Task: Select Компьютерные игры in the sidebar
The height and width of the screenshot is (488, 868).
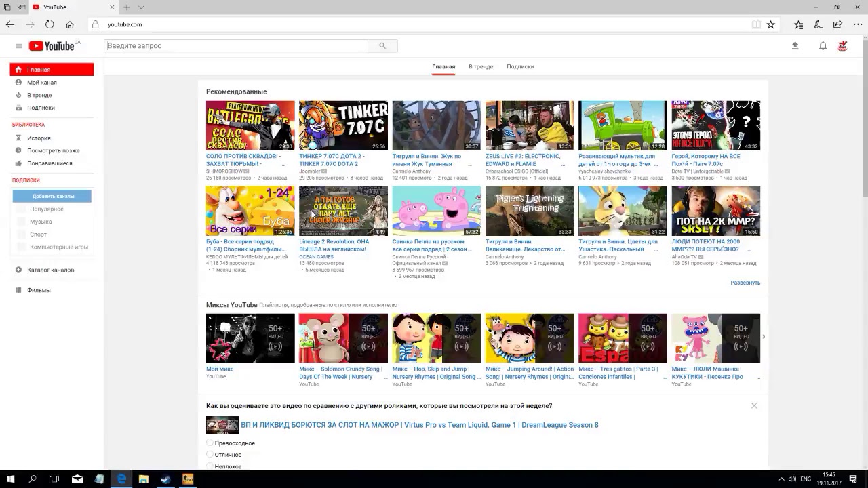Action: (59, 247)
